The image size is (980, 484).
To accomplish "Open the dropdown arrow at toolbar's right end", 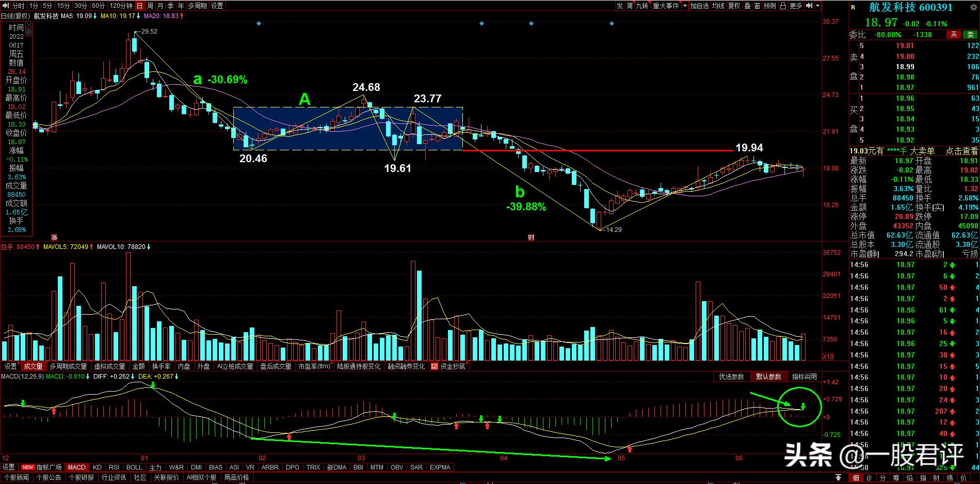I will [818, 6].
